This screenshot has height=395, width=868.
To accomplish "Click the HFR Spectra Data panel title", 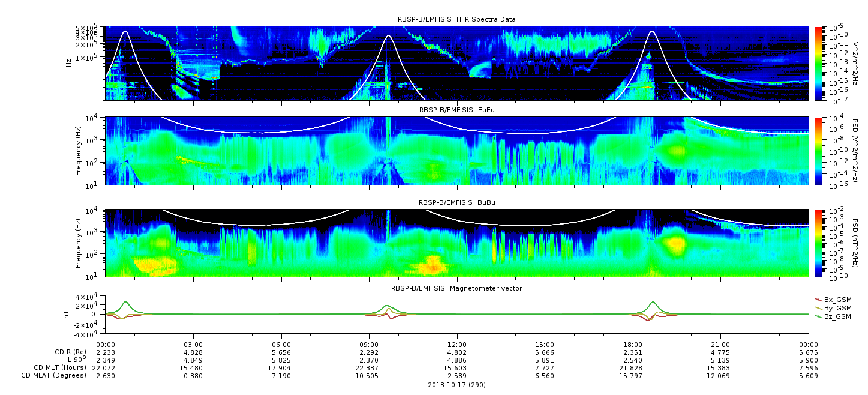I will point(456,19).
